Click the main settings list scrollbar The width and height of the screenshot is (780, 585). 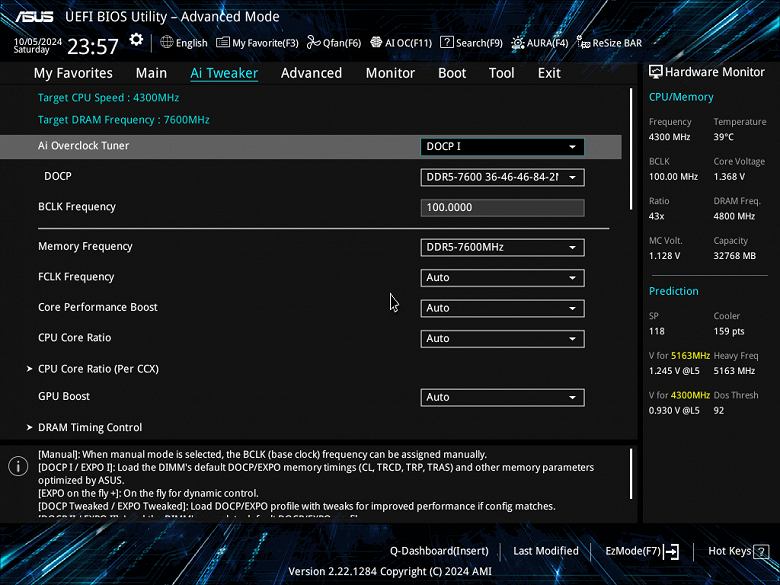coord(631,149)
